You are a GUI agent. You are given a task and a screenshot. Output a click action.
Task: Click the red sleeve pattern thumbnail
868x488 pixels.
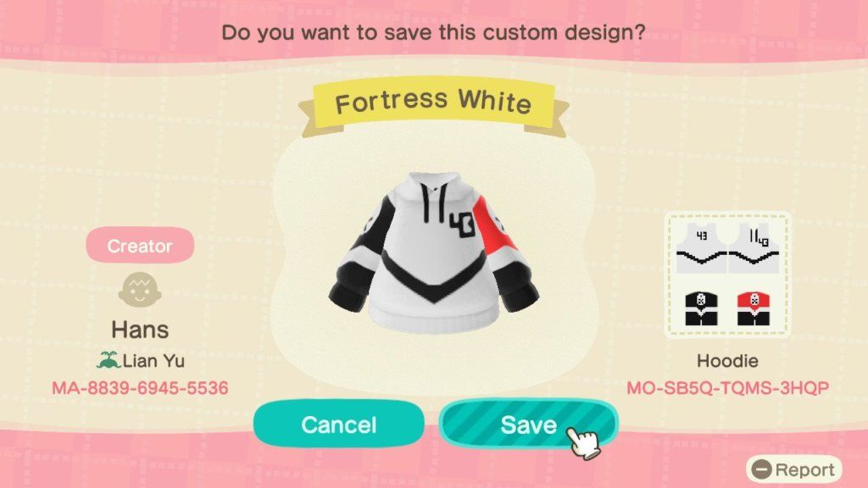[754, 308]
